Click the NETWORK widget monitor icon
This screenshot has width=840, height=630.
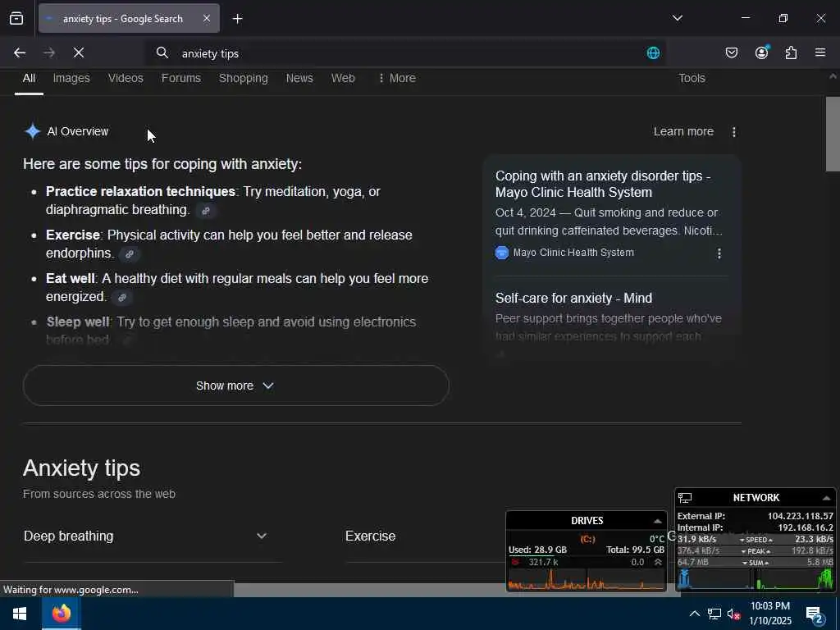[685, 498]
